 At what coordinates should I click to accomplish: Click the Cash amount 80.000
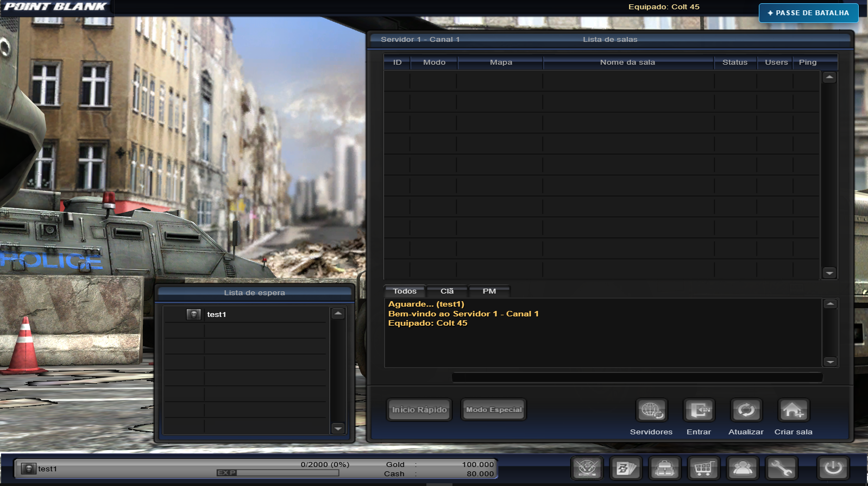click(x=480, y=473)
